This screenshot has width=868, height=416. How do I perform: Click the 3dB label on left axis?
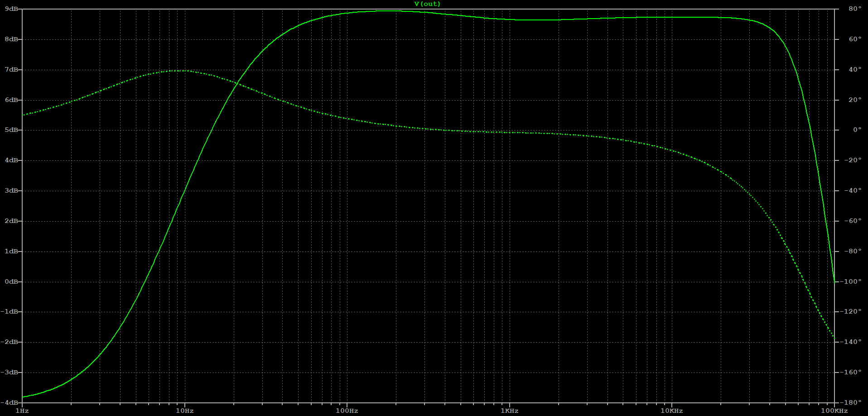pyautogui.click(x=12, y=191)
